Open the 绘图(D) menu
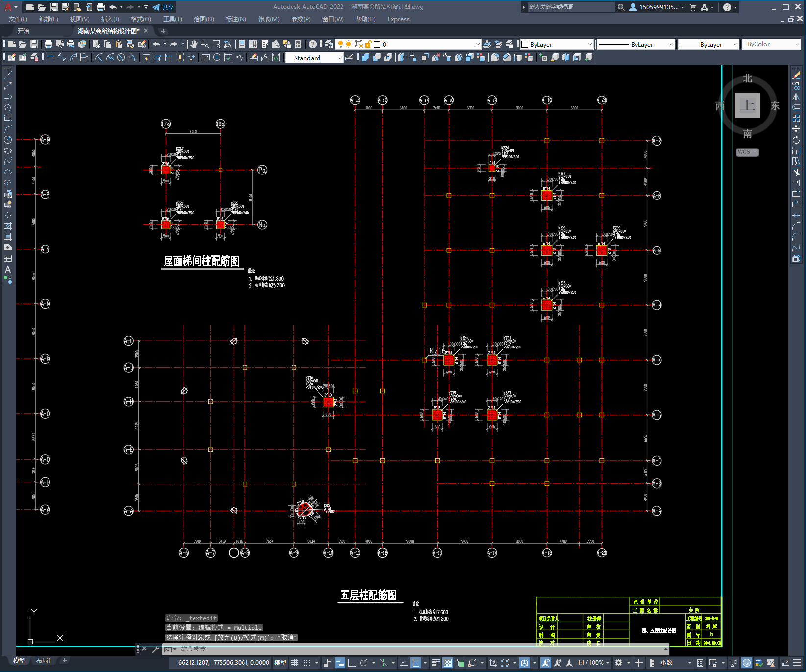This screenshot has height=672, width=806. [x=204, y=19]
